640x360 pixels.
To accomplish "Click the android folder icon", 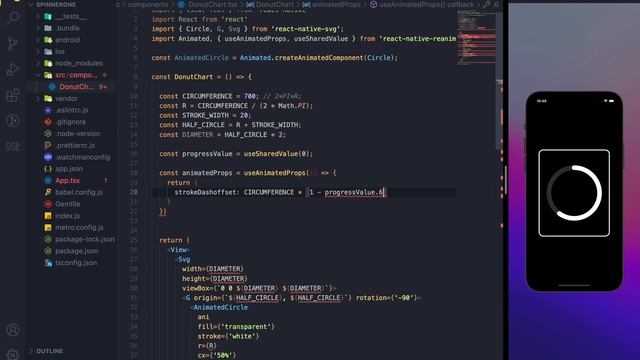I will pos(48,40).
